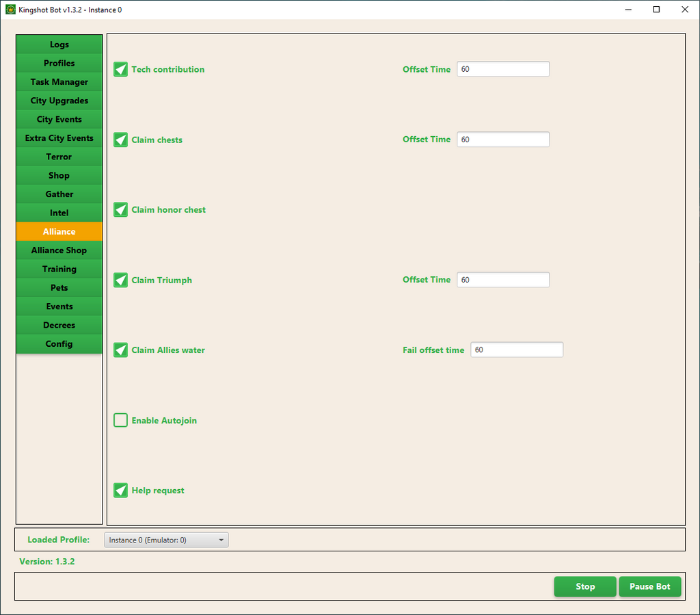The height and width of the screenshot is (615, 700).
Task: Disable the Claim chests checkbox
Action: point(121,140)
